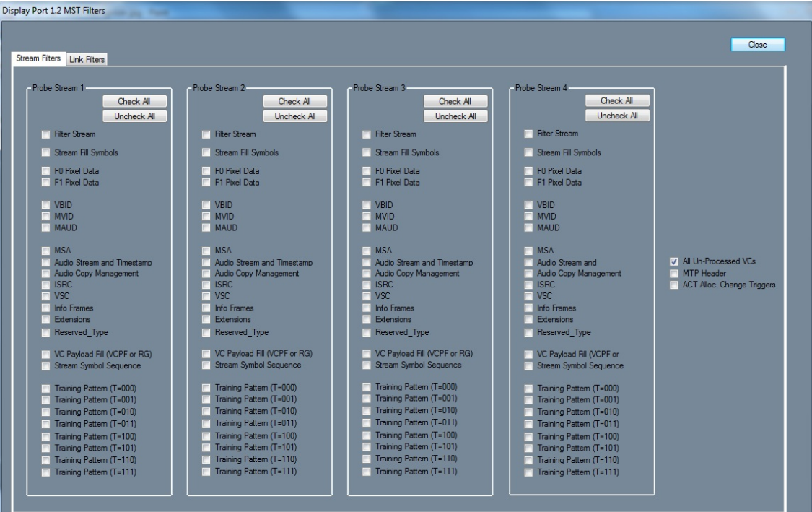Check Audio Stream and Timestamp in Probe Stream 1
812x512 pixels.
tap(45, 263)
